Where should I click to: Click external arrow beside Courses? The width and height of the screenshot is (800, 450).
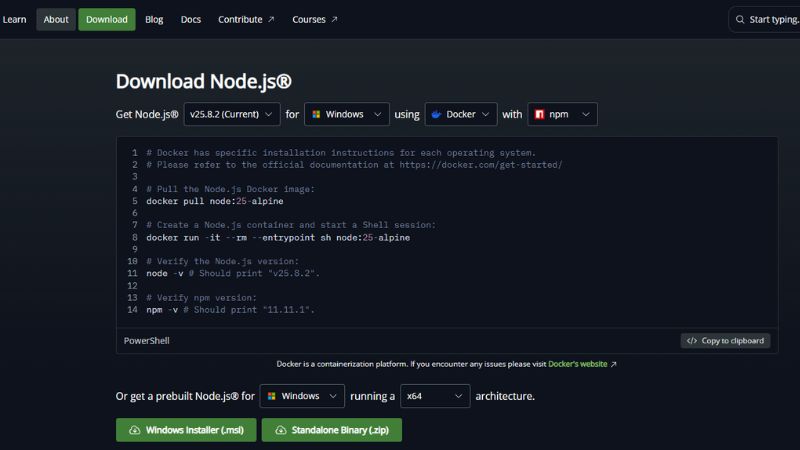tap(334, 19)
